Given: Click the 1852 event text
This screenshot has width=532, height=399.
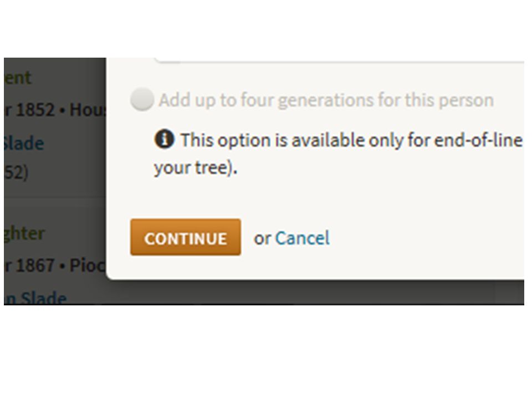Looking at the screenshot, I should (x=55, y=110).
